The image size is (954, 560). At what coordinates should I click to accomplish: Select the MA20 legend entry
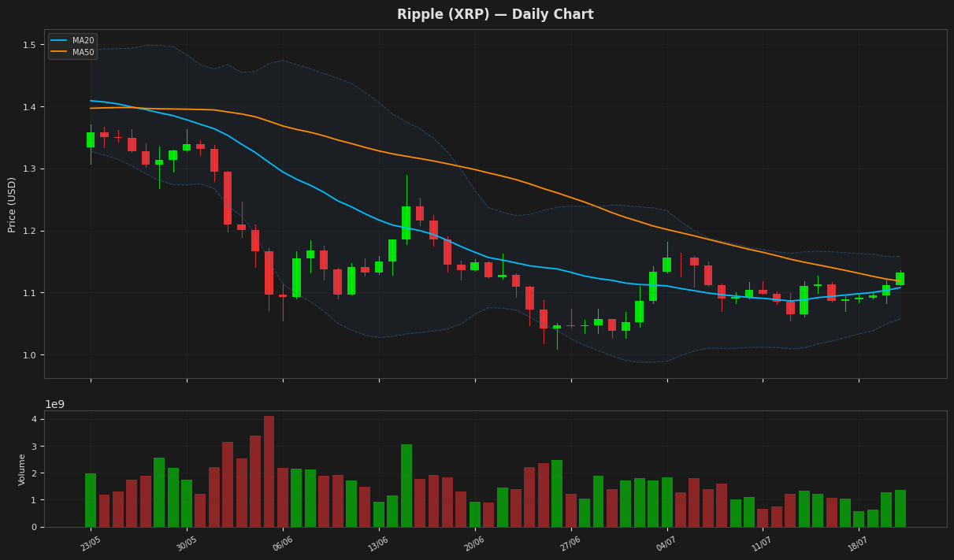[72, 40]
